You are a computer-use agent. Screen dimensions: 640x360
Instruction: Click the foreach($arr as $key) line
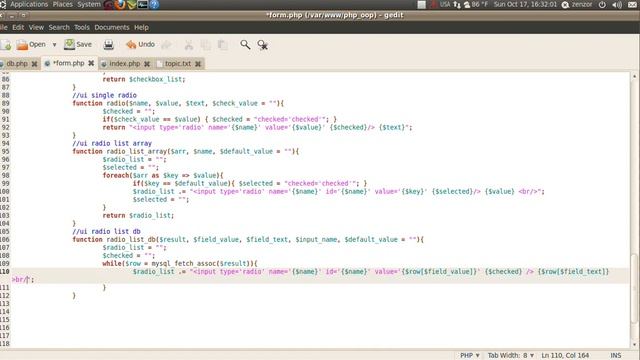tap(163, 176)
